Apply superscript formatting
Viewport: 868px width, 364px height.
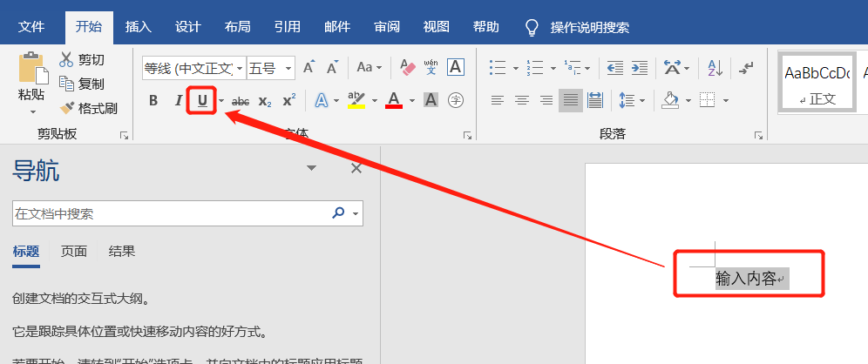[289, 101]
